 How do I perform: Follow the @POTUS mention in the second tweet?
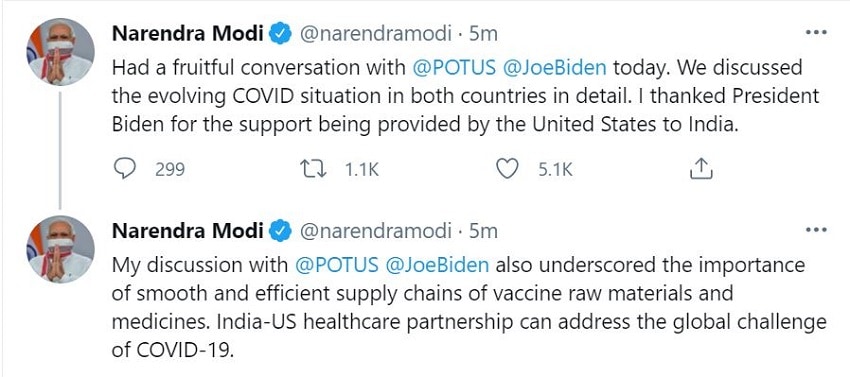337,266
